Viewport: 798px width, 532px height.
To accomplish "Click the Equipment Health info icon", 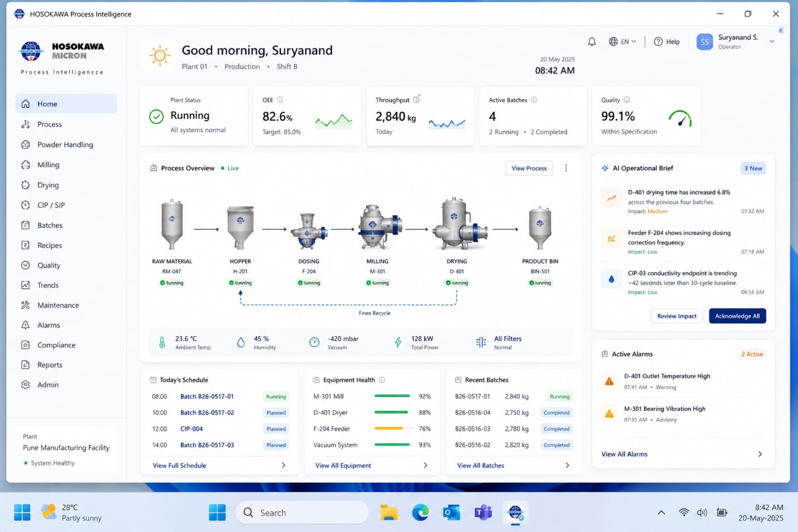I will click(x=382, y=380).
